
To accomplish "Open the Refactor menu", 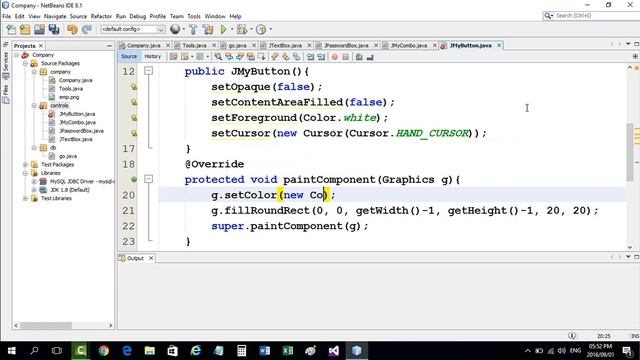I will (x=101, y=16).
